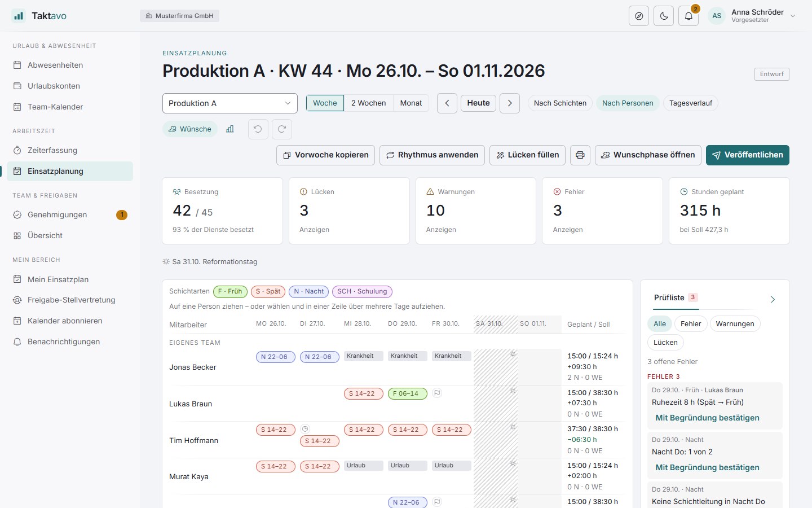Viewport: 812px width, 508px height.
Task: Click Vorwoche kopieren
Action: coord(325,155)
